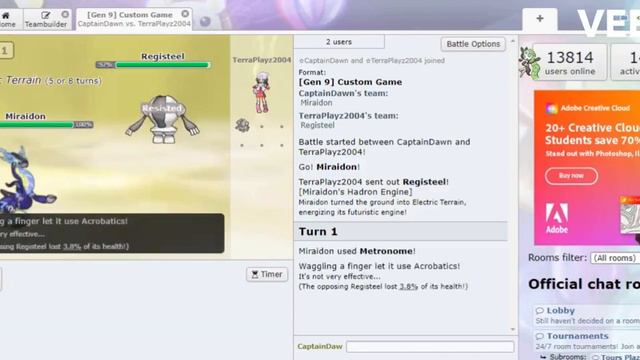The width and height of the screenshot is (640, 360).
Task: Open the Teambuilder tab
Action: click(47, 19)
